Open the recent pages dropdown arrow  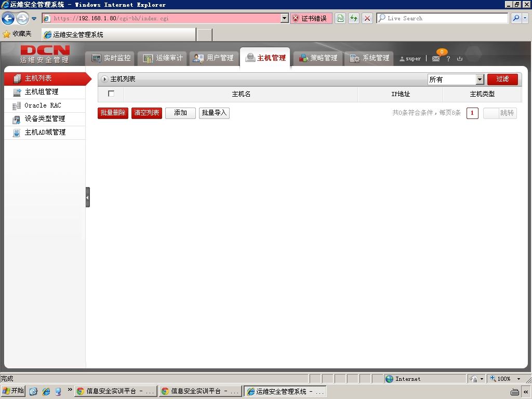coord(34,19)
